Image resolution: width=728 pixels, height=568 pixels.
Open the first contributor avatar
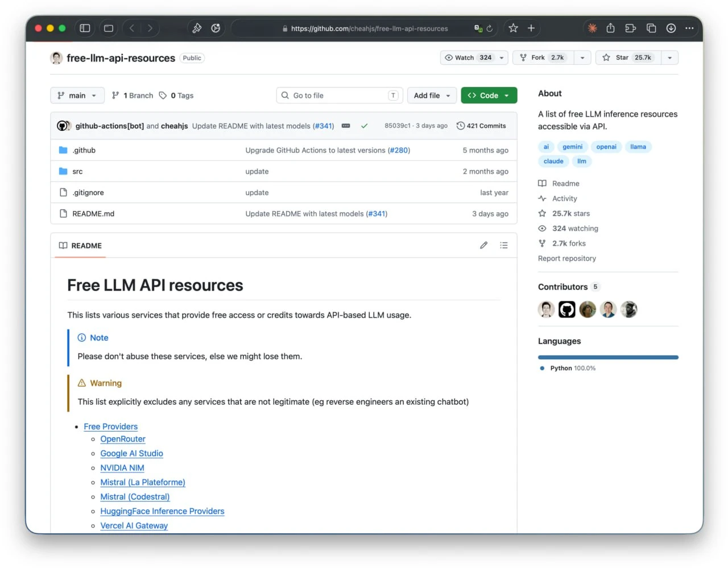pos(547,309)
